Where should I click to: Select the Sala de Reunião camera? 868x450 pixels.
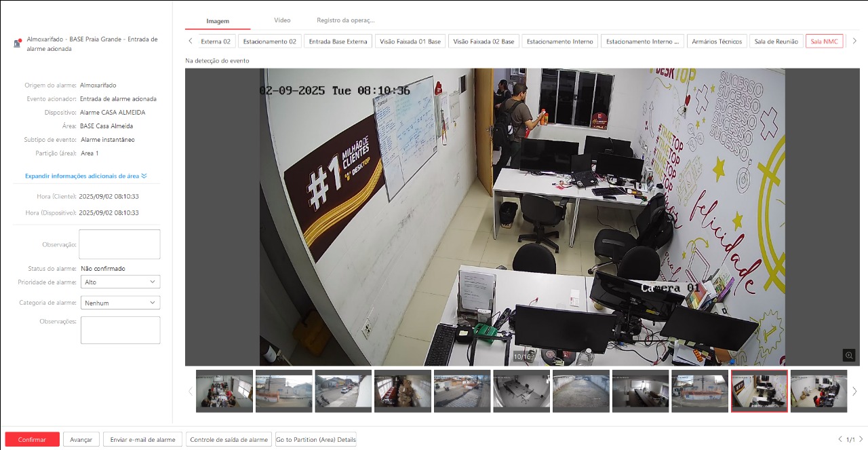coord(776,41)
